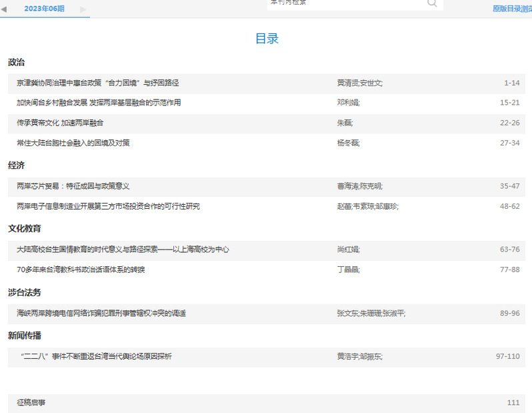Open article 70多年来台湾教科书政治话语体系的转换
The image size is (532, 413).
81,270
